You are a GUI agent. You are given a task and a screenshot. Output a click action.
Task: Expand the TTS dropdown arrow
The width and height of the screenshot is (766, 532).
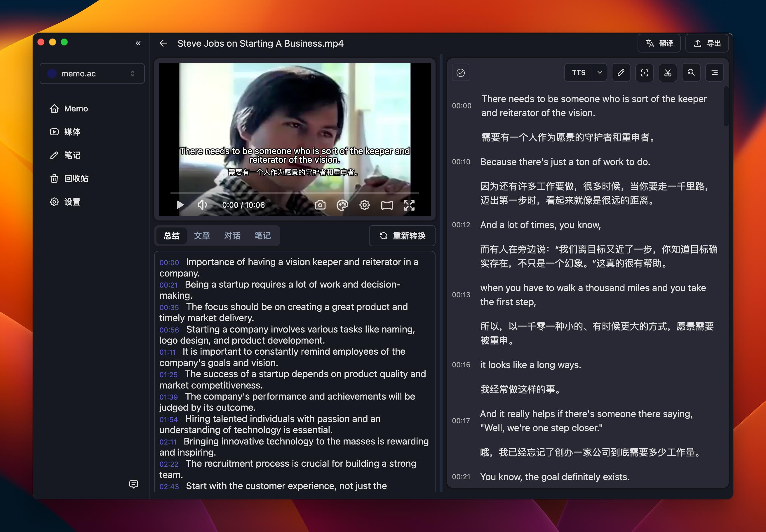(x=600, y=73)
